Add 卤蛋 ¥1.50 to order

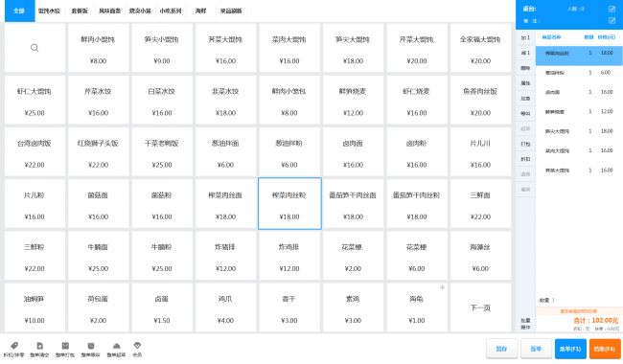(x=162, y=307)
